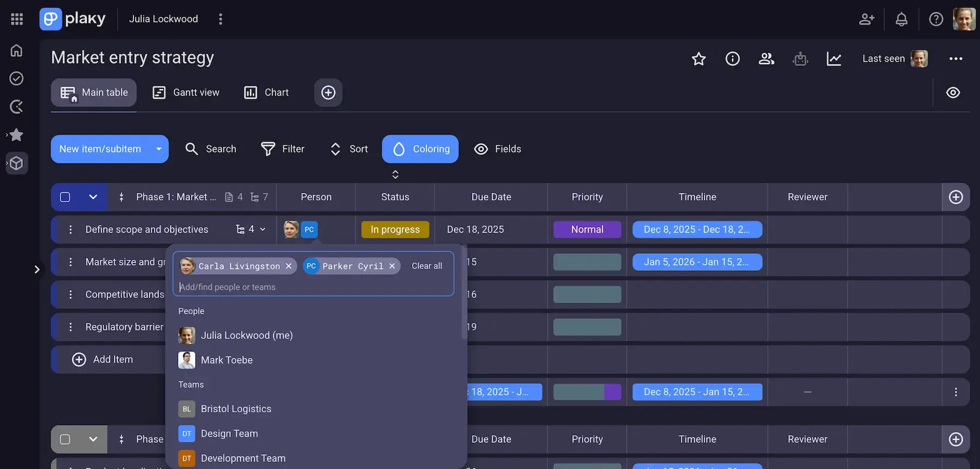Expand the collapsed sidebar with the arrow
Image resolution: width=980 pixels, height=469 pixels.
[37, 269]
